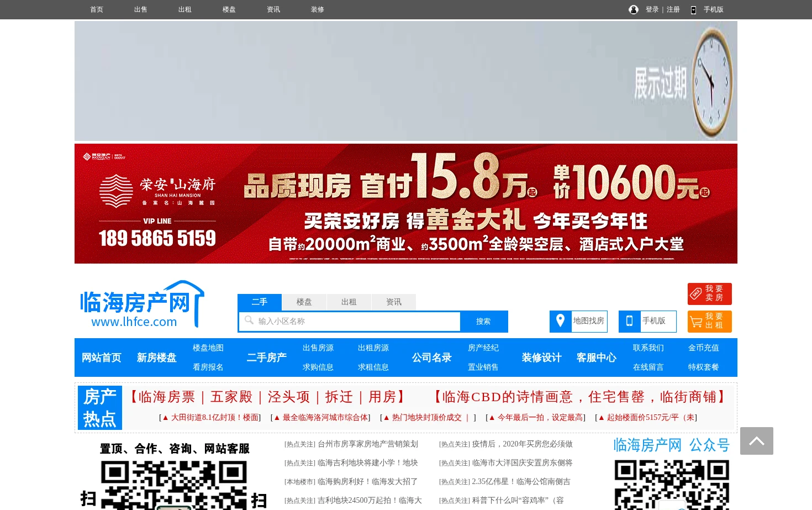The width and height of the screenshot is (812, 510).
Task: Click the price tag icon on 我要卖房
Action: pyautogui.click(x=696, y=293)
